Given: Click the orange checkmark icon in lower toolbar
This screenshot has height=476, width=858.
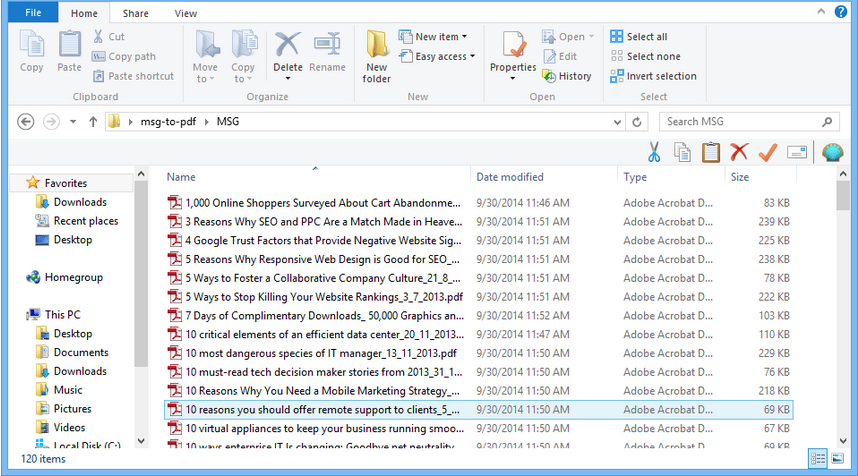Looking at the screenshot, I should coord(768,152).
